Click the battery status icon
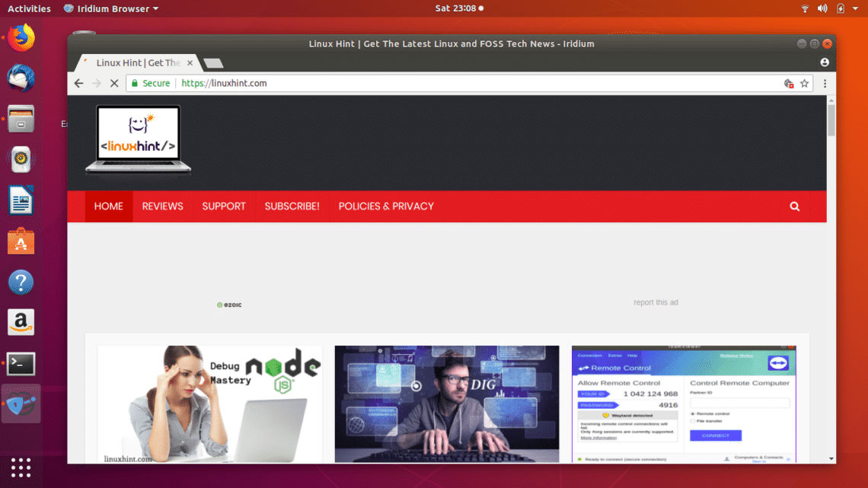 point(841,8)
